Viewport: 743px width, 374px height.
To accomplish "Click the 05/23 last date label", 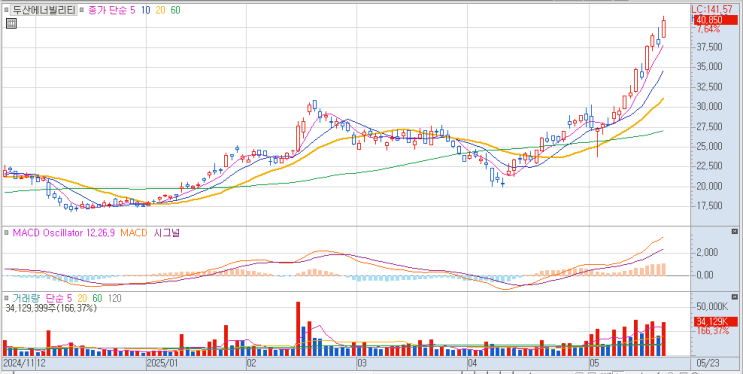I will 707,363.
